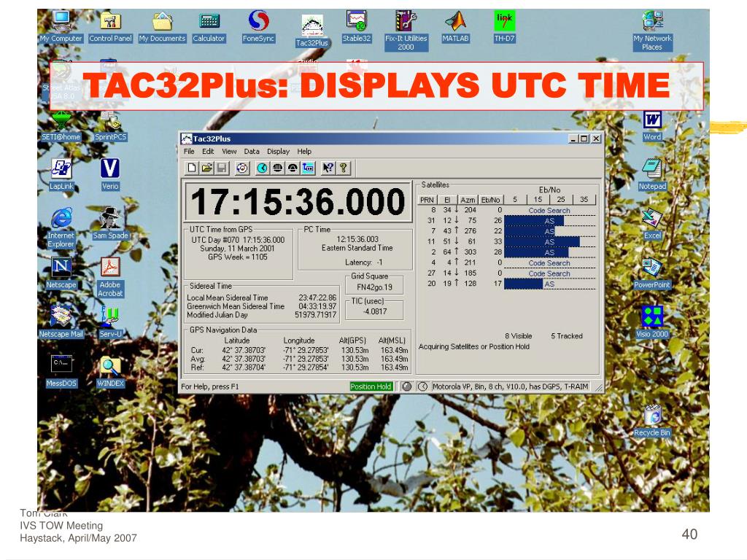The width and height of the screenshot is (747, 560).
Task: Click the PRN column header in Satellites
Action: point(427,200)
